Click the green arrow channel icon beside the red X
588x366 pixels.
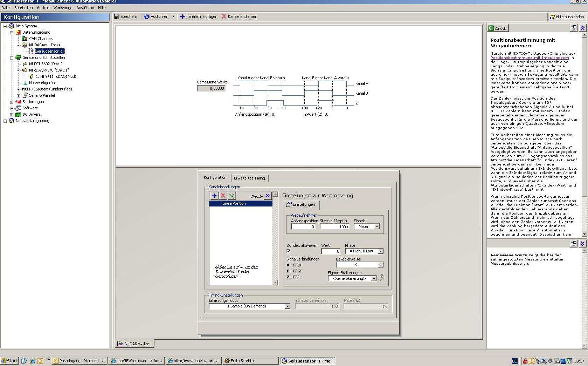[231, 196]
